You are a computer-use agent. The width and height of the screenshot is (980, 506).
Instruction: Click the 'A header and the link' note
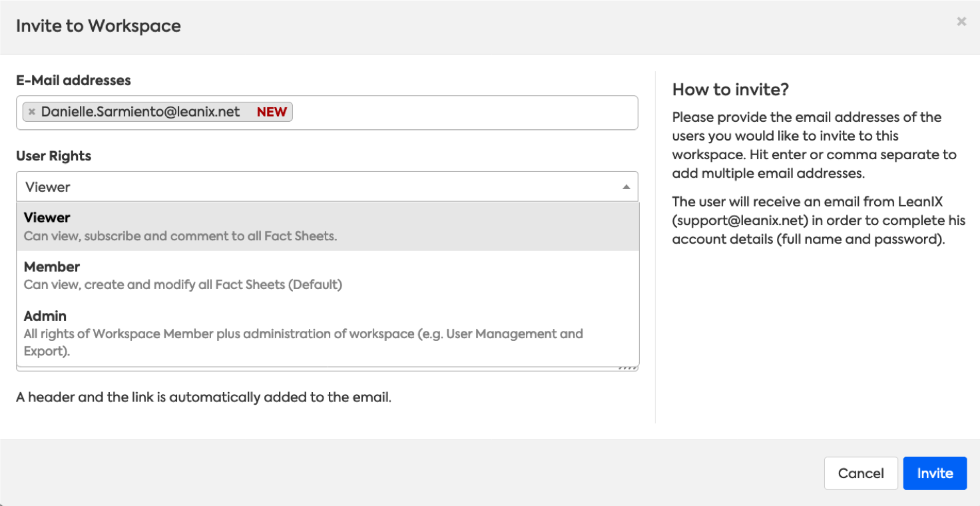(x=204, y=397)
